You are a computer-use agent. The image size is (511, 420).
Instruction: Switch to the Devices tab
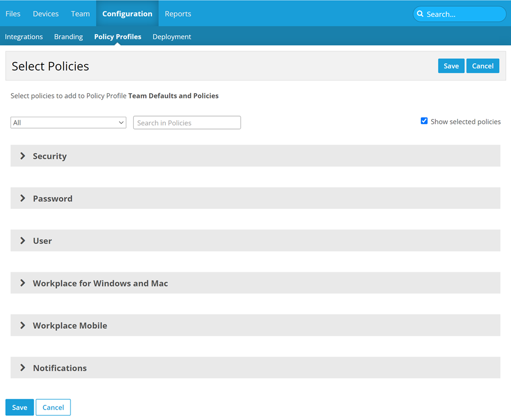pyautogui.click(x=46, y=14)
